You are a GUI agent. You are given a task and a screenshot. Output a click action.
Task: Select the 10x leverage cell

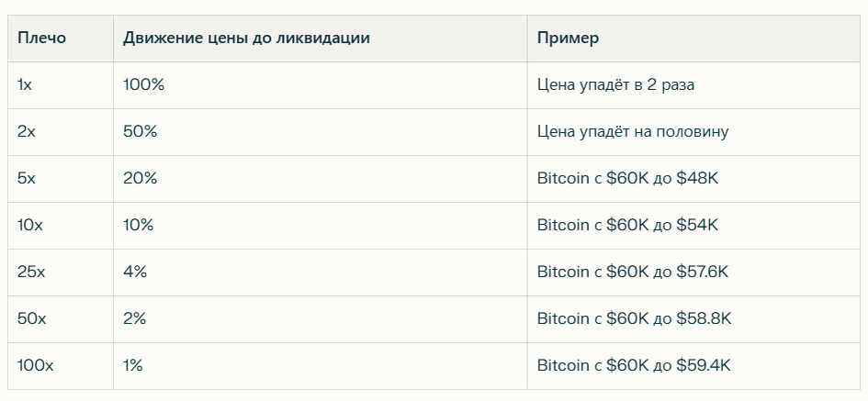(61, 226)
